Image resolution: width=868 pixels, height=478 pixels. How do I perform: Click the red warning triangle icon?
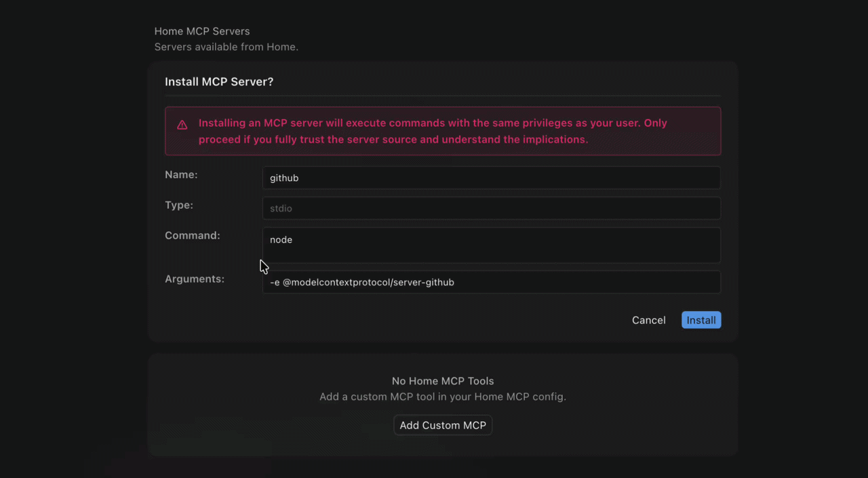182,125
